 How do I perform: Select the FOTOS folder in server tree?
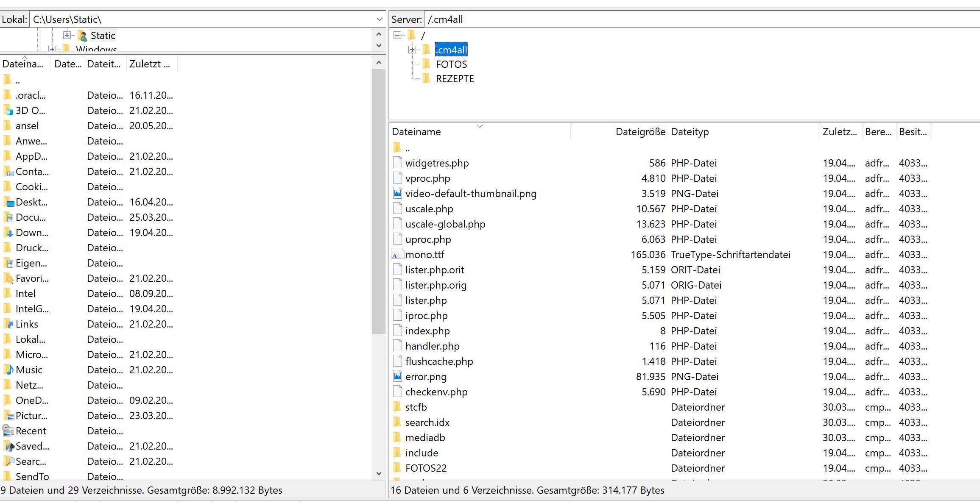coord(451,64)
